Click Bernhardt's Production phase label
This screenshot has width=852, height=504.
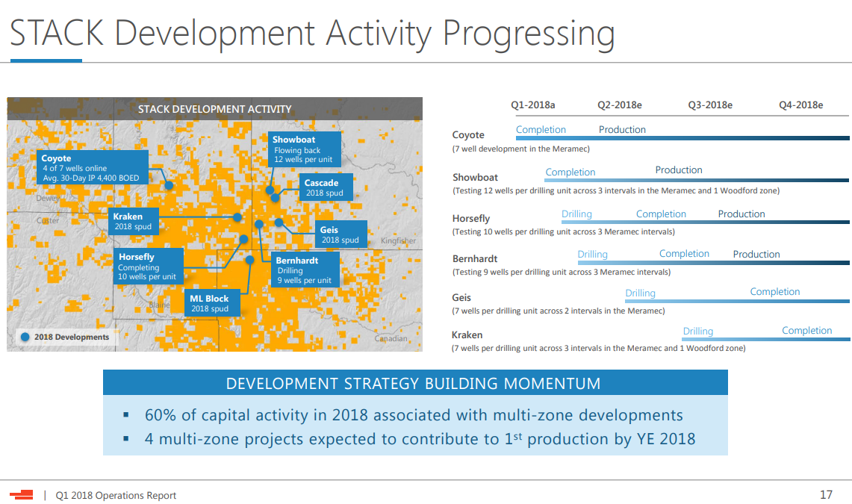coord(756,254)
